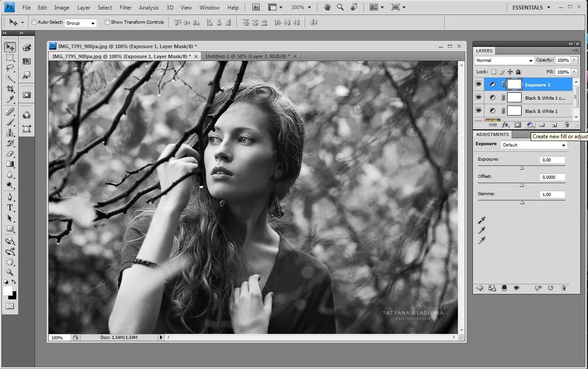Open the Filter menu

(x=126, y=8)
